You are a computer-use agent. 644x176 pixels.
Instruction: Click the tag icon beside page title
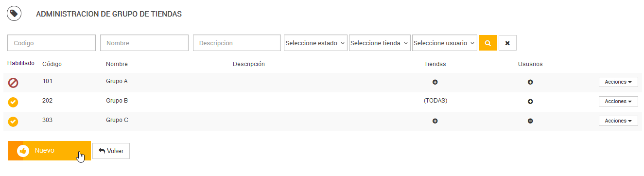coord(14,14)
